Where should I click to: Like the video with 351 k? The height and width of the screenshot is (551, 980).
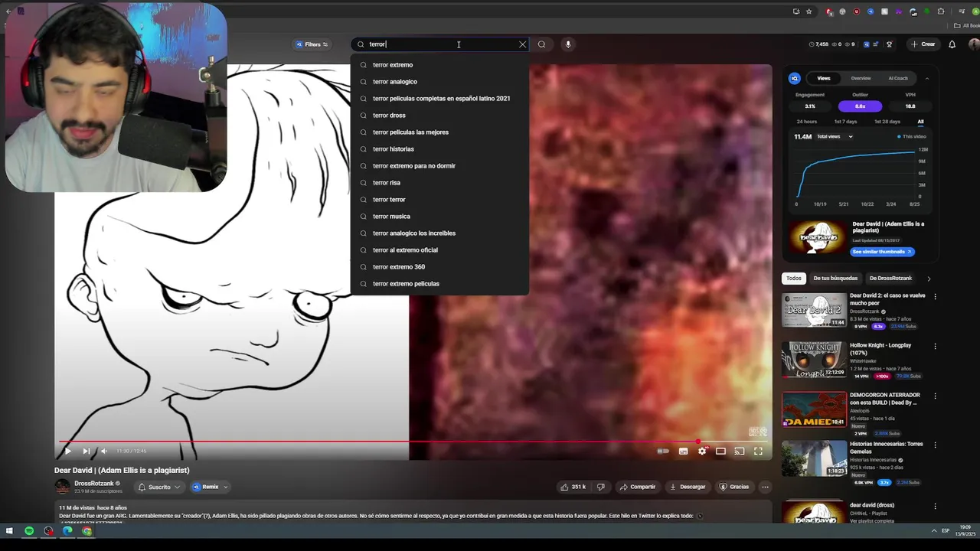pyautogui.click(x=573, y=487)
